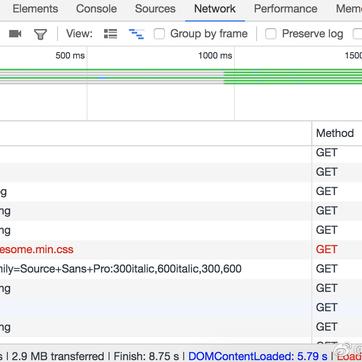Click the video camera capture screenshots icon
The image size is (362, 362).
[x=15, y=34]
